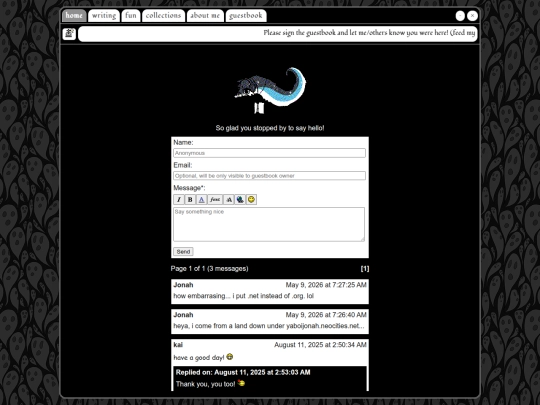540x405 pixels.
Task: Click into the message text area
Action: 269,224
